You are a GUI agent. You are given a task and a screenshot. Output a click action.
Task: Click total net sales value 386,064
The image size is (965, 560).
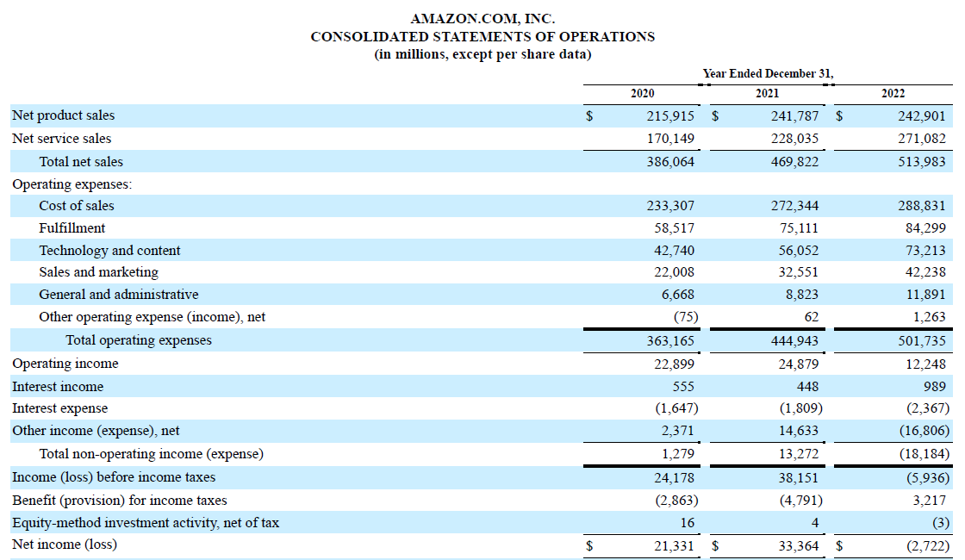point(670,162)
